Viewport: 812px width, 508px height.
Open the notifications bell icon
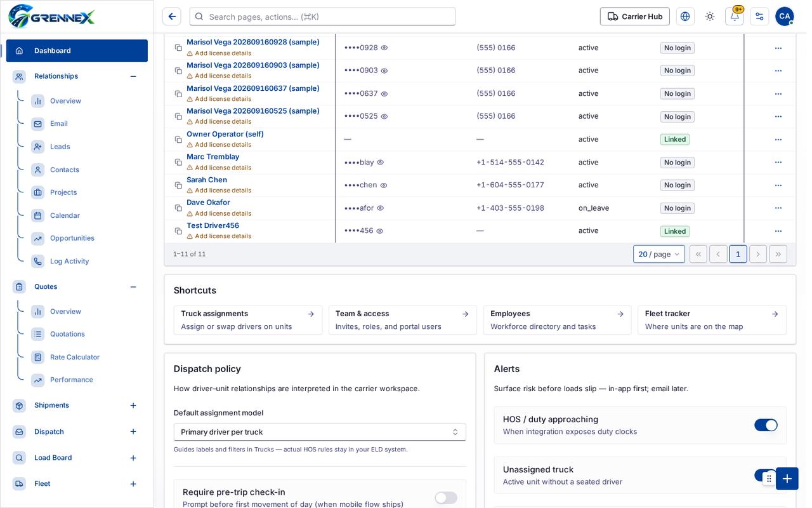point(734,17)
